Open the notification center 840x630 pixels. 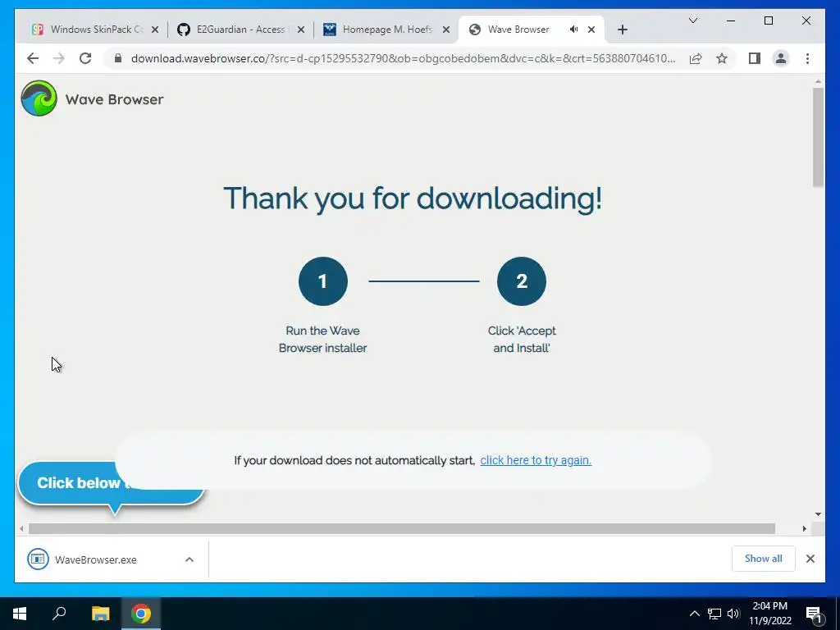814,614
